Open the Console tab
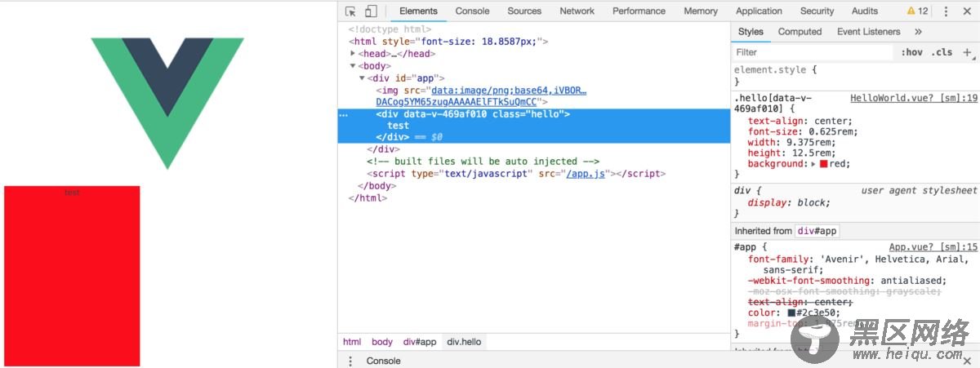980x368 pixels. pos(472,11)
